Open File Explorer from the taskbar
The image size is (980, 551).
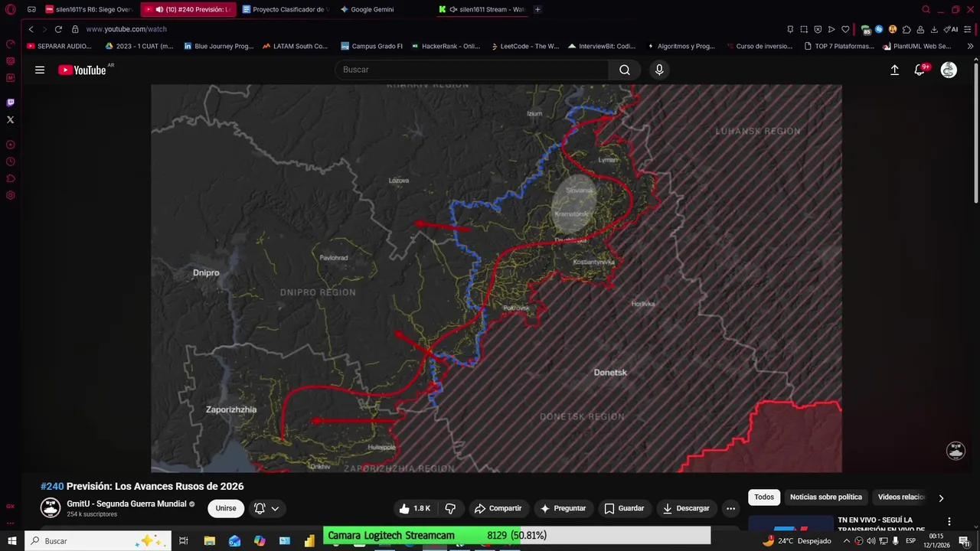click(x=209, y=541)
